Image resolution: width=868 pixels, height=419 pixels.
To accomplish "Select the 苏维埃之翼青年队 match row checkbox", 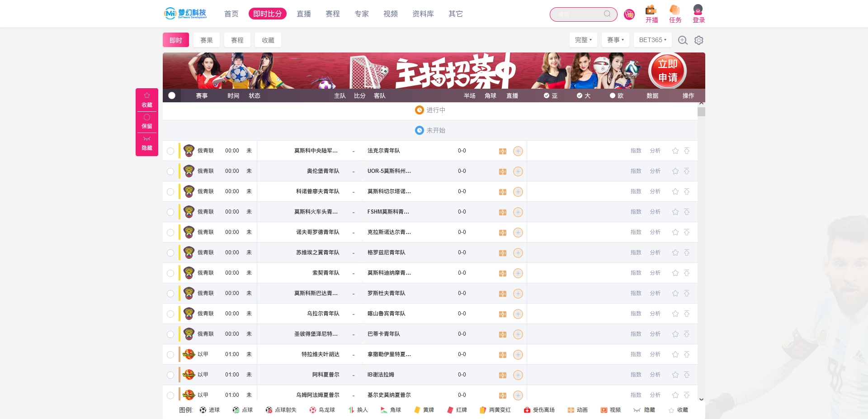I will tap(170, 253).
